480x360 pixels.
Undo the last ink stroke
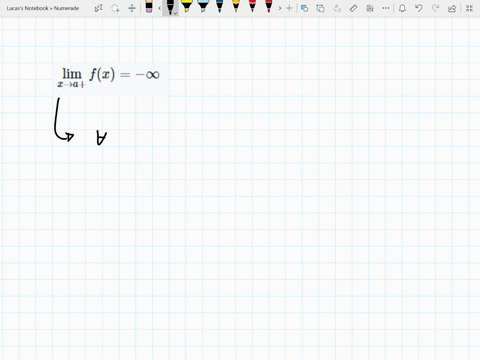point(419,8)
